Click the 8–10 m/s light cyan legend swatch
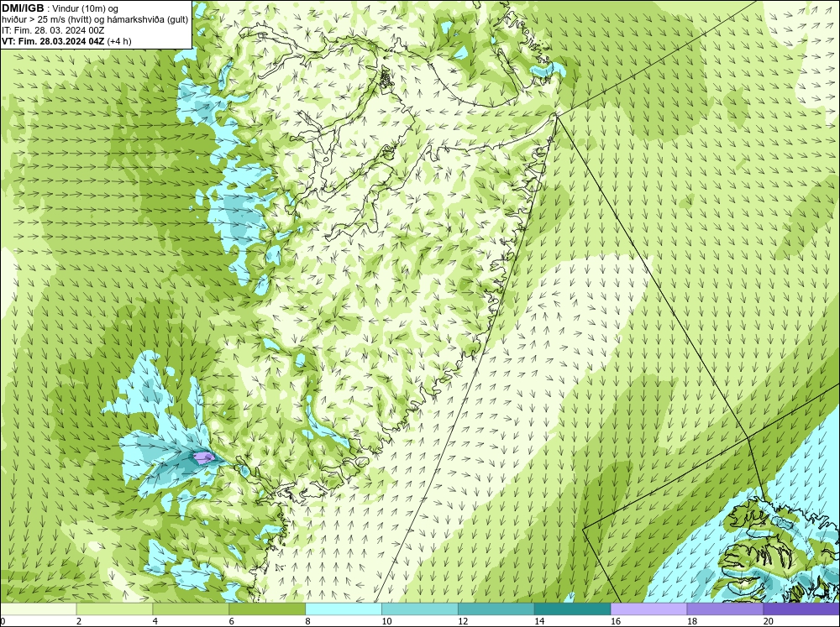This screenshot has height=627, width=840. (x=344, y=609)
